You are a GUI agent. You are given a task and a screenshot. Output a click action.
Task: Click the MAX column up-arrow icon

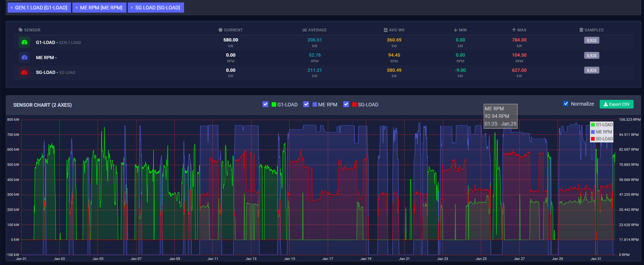(514, 30)
